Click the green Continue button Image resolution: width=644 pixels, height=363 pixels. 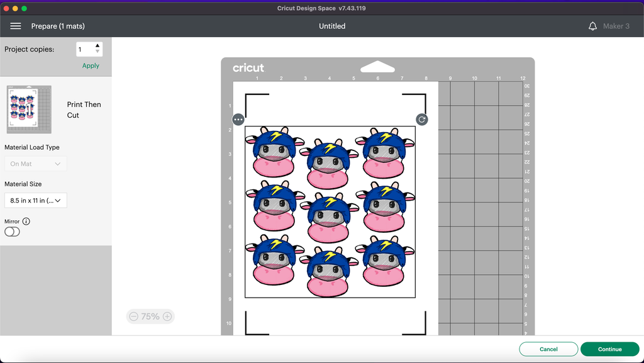(x=609, y=349)
